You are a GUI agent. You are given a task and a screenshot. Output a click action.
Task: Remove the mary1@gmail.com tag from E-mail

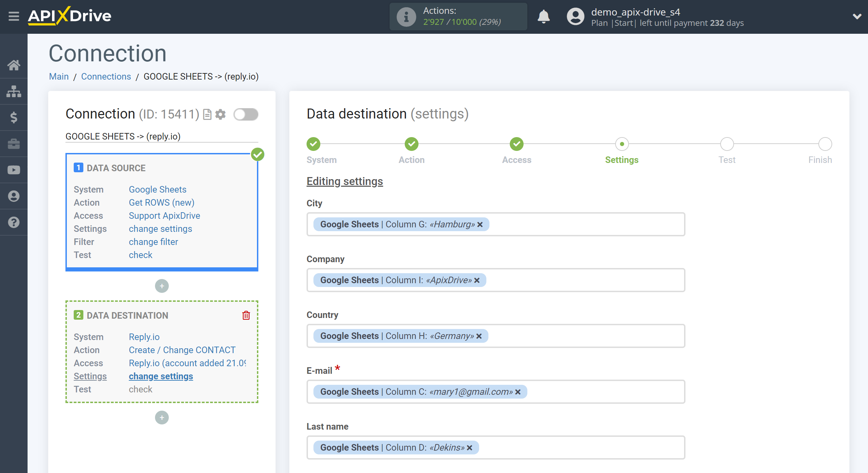click(518, 392)
